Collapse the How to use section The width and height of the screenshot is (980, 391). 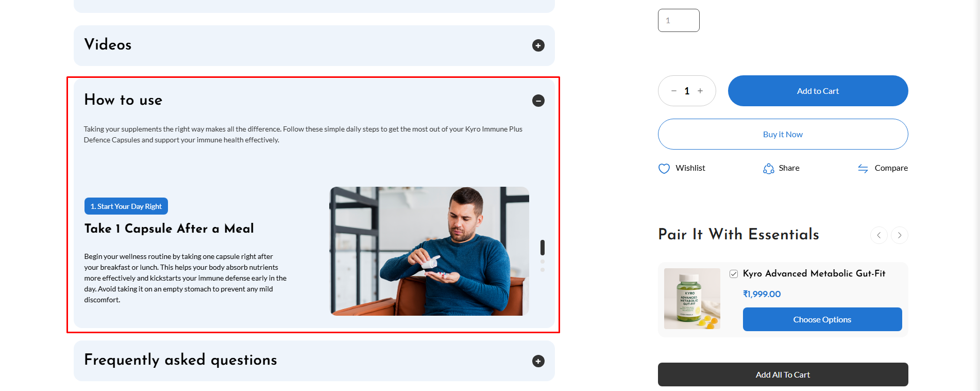pos(538,101)
